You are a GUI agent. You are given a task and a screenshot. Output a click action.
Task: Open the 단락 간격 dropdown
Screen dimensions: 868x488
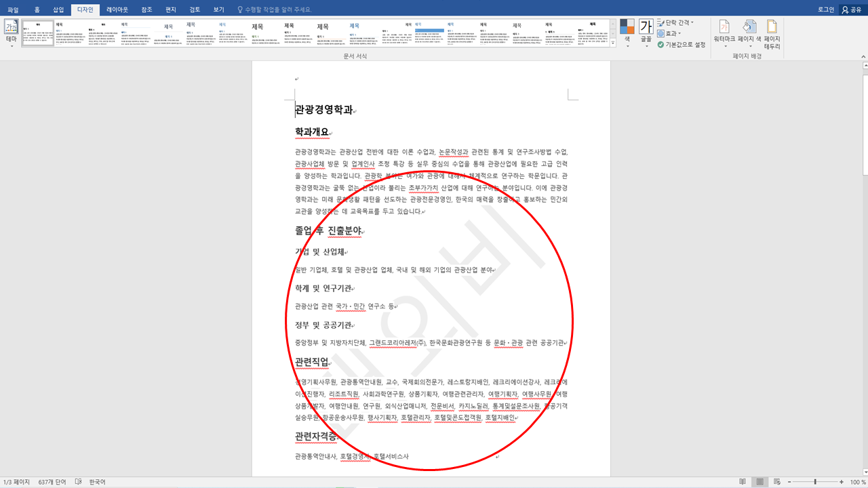coord(675,22)
